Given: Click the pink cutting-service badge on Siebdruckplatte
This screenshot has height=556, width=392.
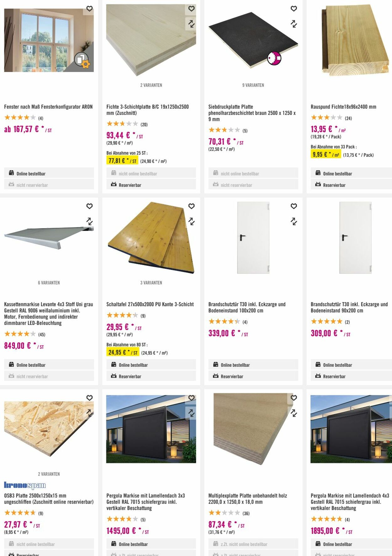Looking at the screenshot, I should pos(274,58).
